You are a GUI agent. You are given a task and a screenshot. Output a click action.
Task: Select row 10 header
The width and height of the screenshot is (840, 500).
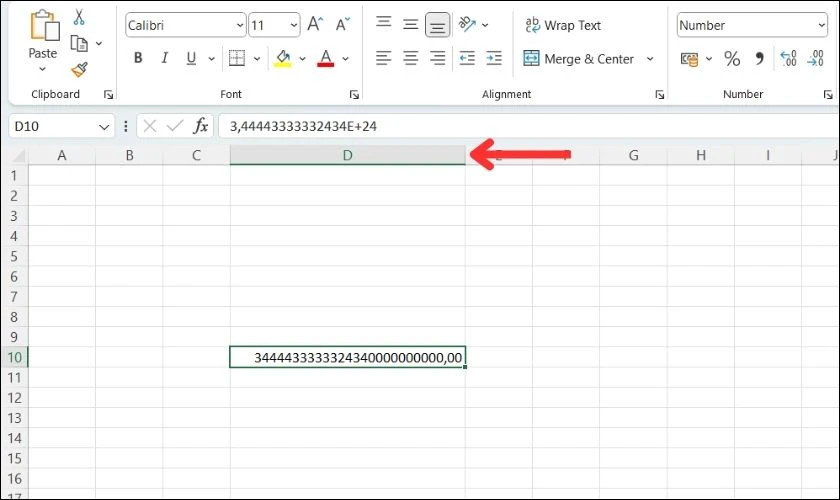14,357
